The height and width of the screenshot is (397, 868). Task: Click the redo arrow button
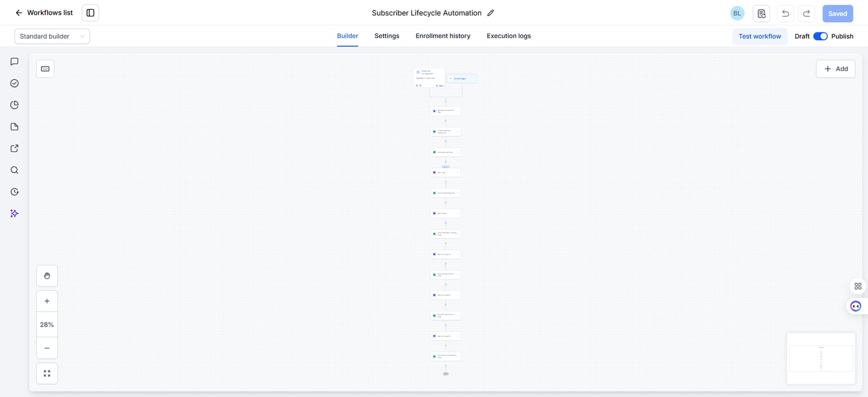[x=807, y=14]
